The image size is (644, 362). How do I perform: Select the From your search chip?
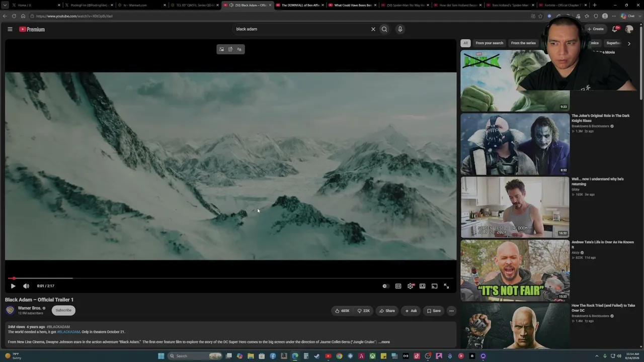[x=490, y=43]
